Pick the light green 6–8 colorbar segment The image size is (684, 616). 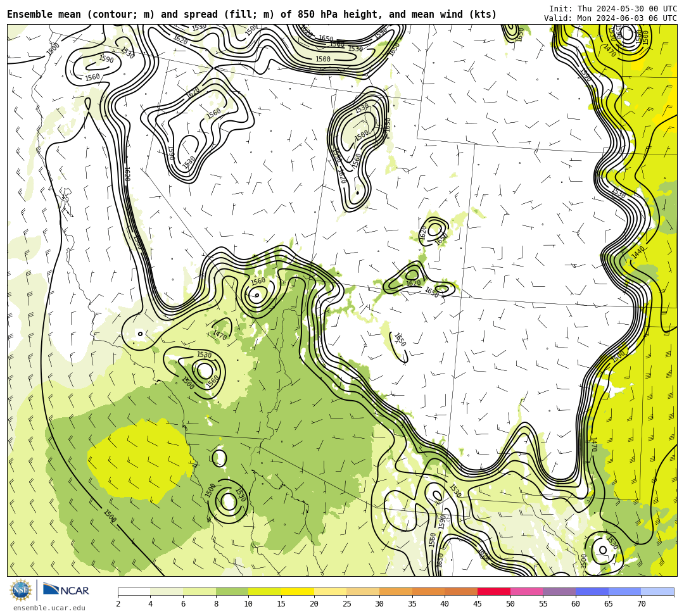[x=199, y=591]
